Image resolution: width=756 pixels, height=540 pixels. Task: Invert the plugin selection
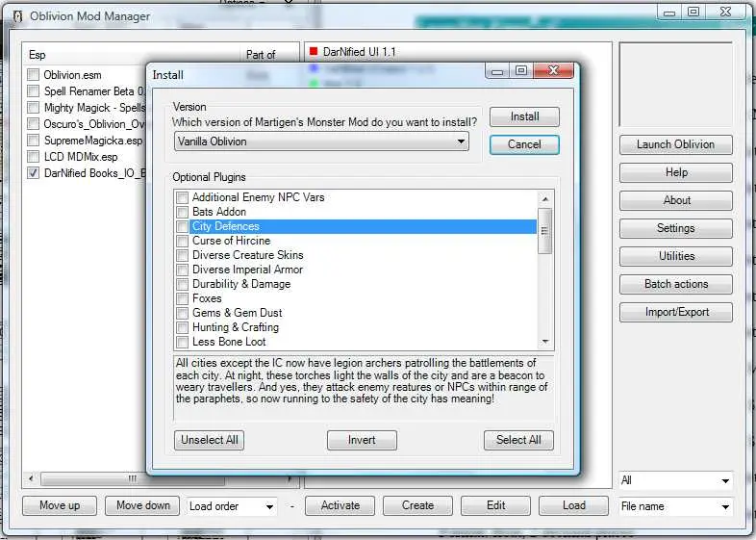362,440
